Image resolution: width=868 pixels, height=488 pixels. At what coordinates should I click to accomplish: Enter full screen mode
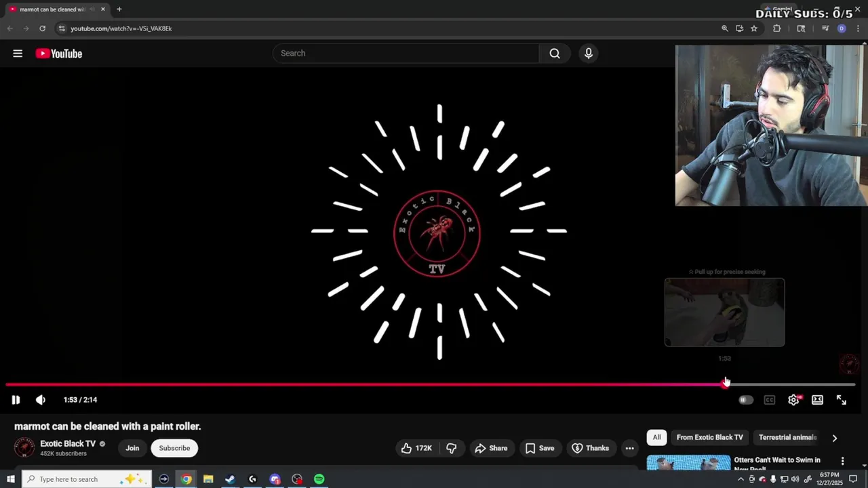click(x=842, y=400)
